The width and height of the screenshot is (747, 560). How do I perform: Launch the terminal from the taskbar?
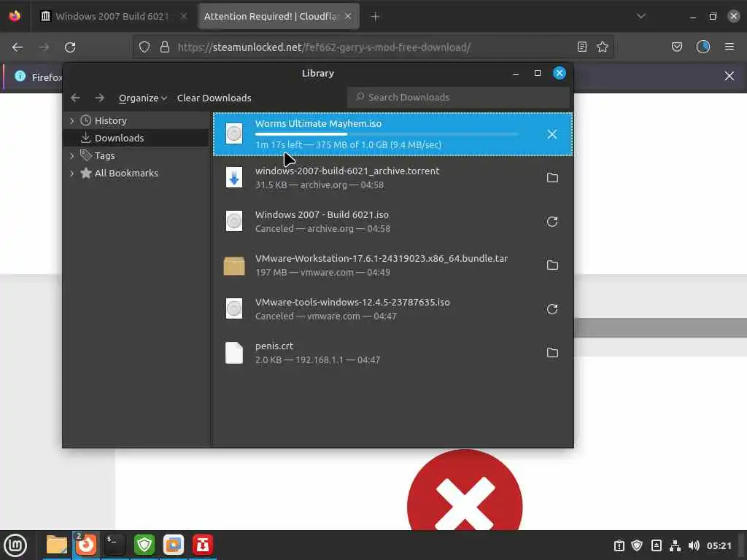[x=115, y=545]
